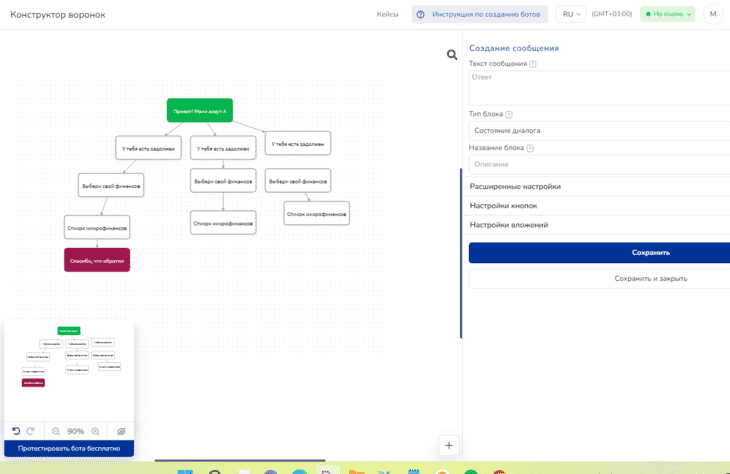Undo the last action in minimap toolbar

click(16, 431)
